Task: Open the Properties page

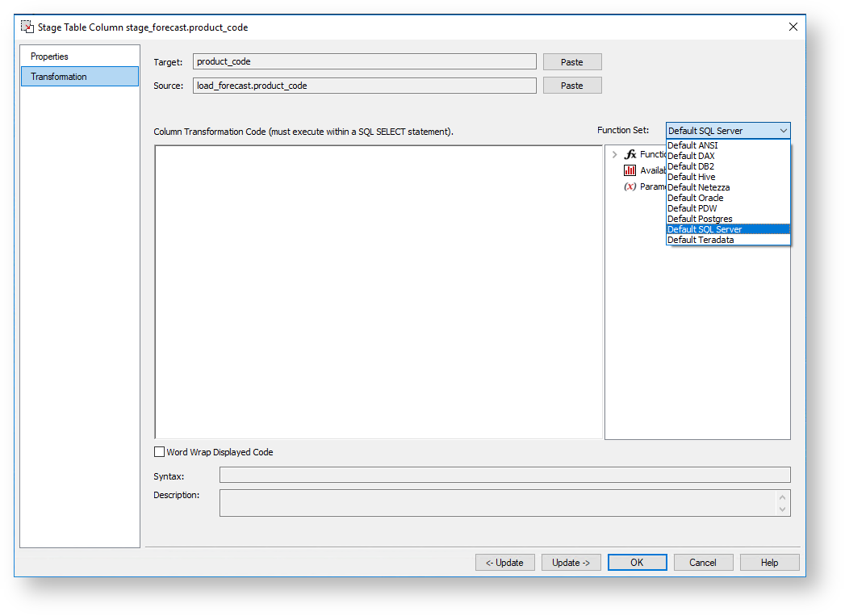Action: [80, 56]
